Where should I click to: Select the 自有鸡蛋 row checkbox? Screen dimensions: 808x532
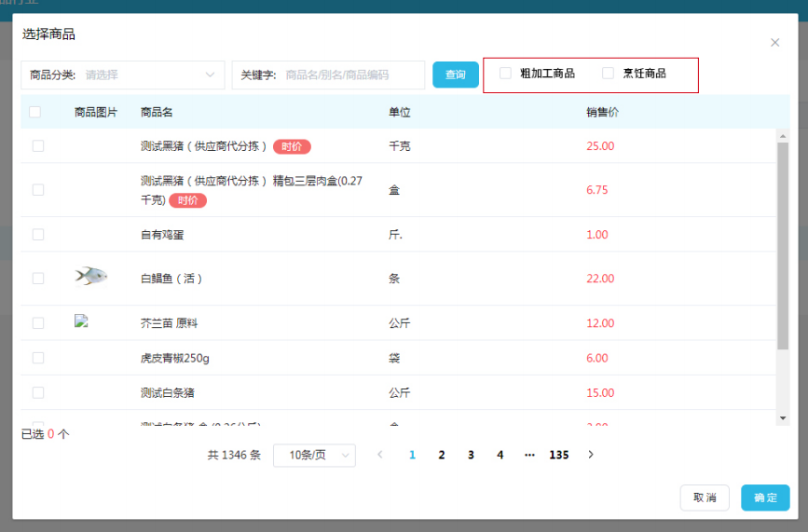pos(38,235)
